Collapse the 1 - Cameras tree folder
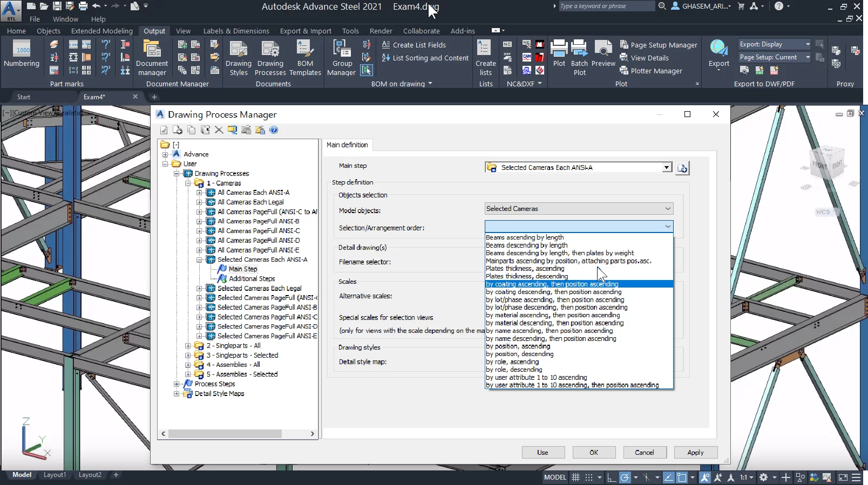This screenshot has width=868, height=485. pos(188,183)
